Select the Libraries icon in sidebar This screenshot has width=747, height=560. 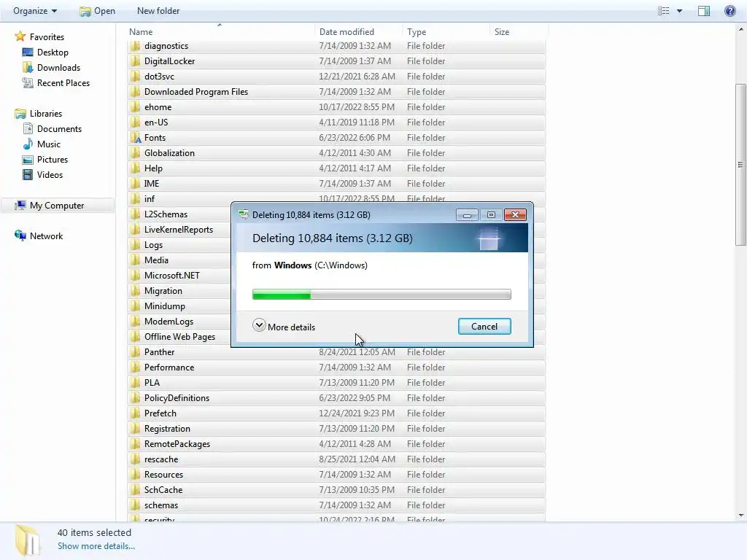20,113
